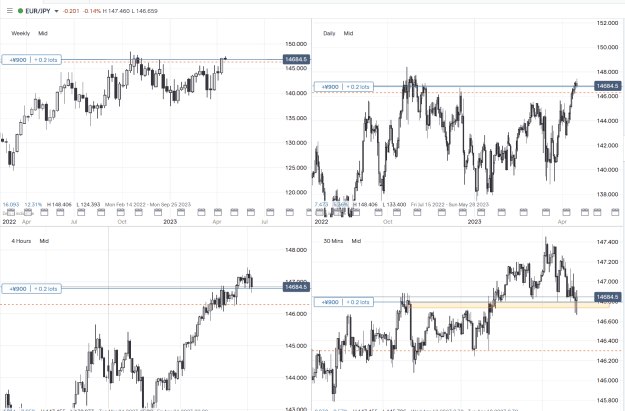Screen dimensions: 625x411
Task: Select the 14684.5 price tag on Weekly chart
Action: click(296, 59)
